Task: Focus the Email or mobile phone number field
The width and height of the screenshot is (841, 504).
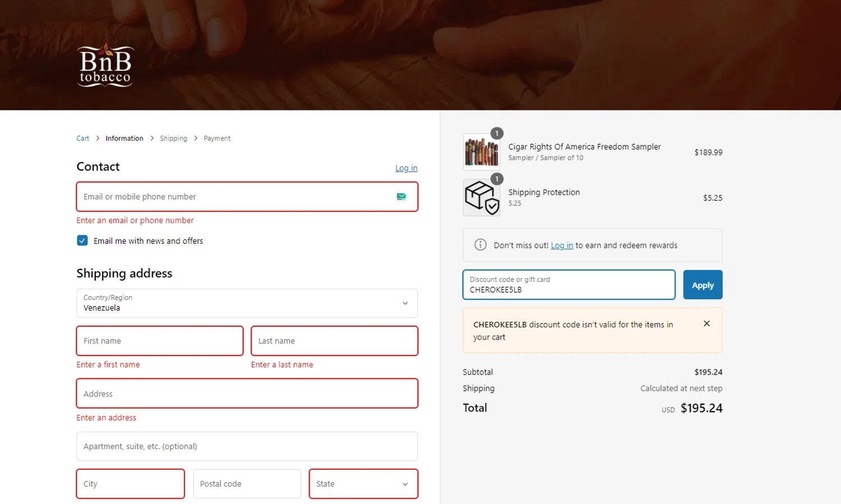Action: tap(235, 197)
